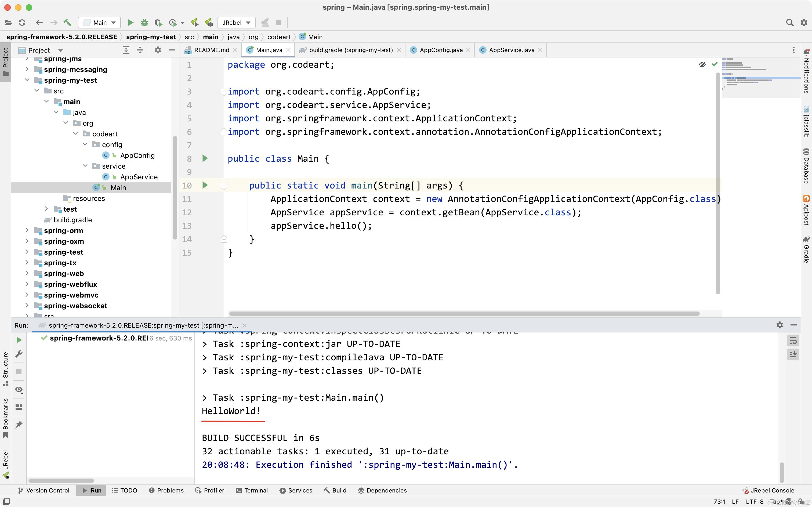Image resolution: width=812 pixels, height=507 pixels.
Task: Click the Build hammer icon
Action: (x=67, y=23)
